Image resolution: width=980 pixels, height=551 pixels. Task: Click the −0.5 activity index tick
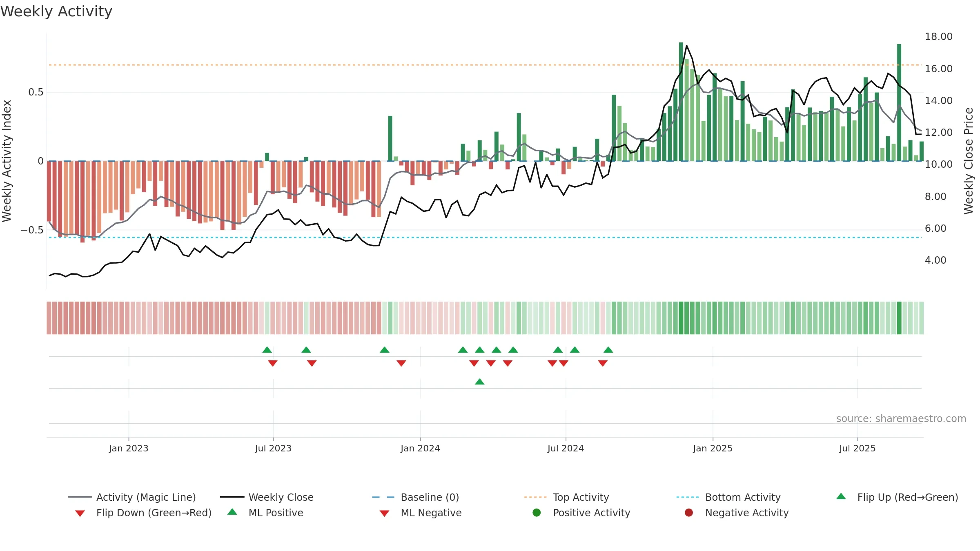click(x=32, y=230)
